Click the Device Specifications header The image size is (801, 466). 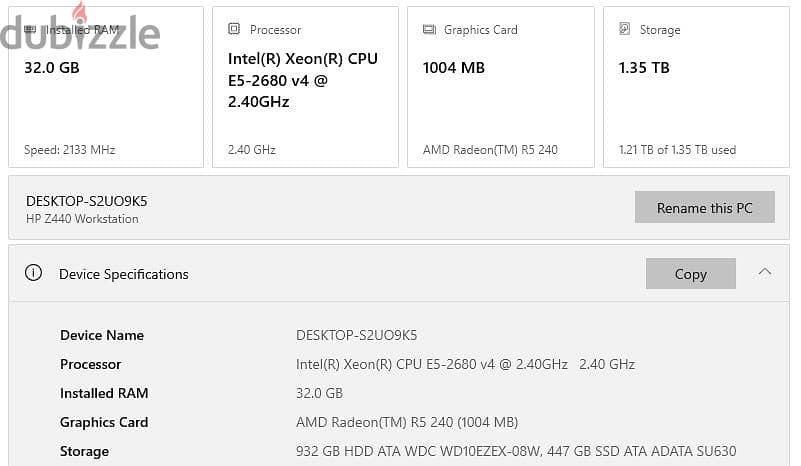(124, 274)
